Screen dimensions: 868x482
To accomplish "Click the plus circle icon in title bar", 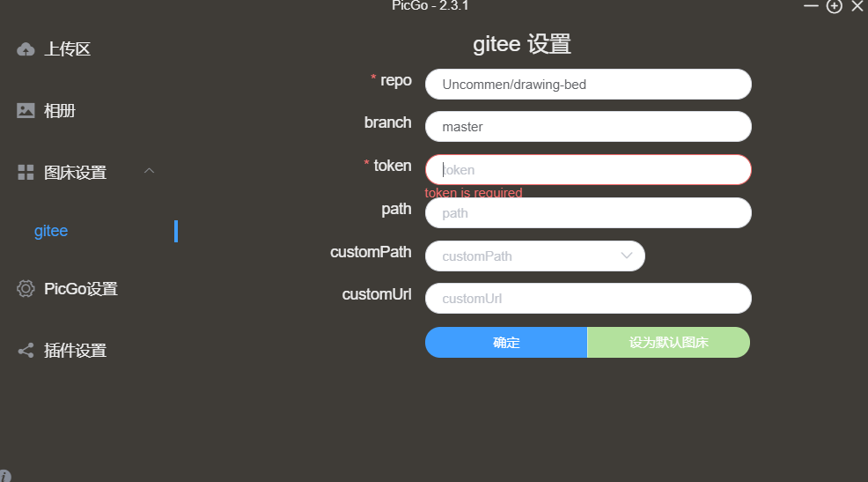I will pyautogui.click(x=835, y=6).
